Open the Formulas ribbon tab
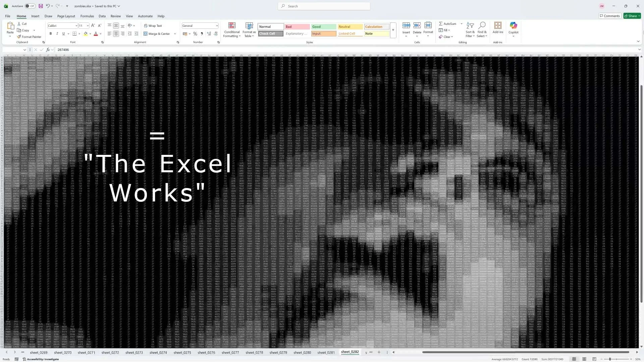 pos(87,16)
